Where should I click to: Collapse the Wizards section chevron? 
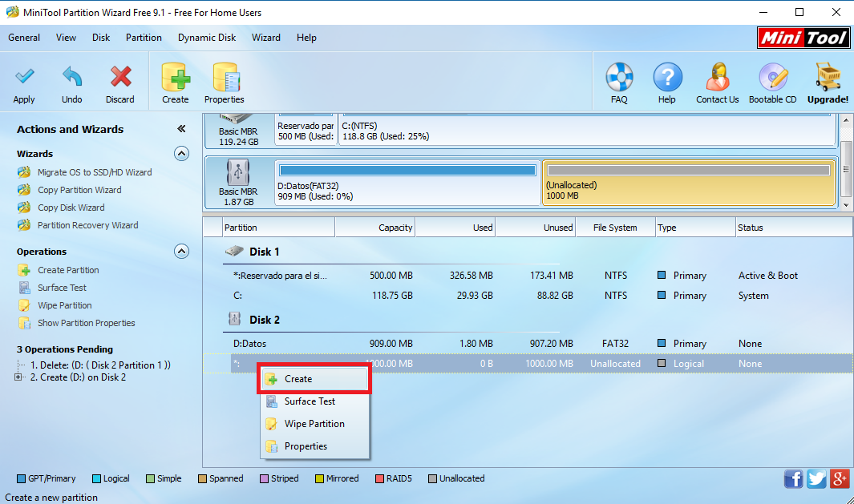(181, 154)
